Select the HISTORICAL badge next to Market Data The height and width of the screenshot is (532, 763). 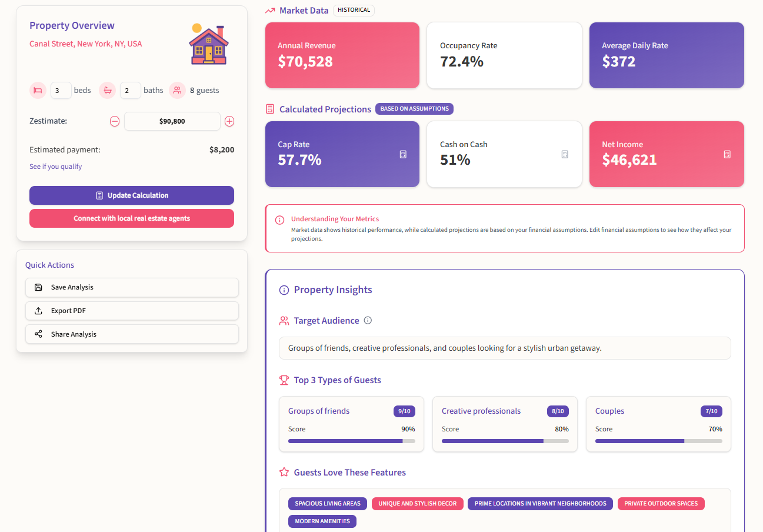coord(354,10)
